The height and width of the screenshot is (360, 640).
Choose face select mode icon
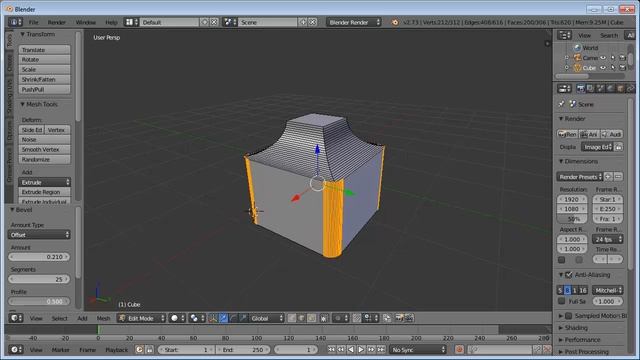tap(311, 318)
